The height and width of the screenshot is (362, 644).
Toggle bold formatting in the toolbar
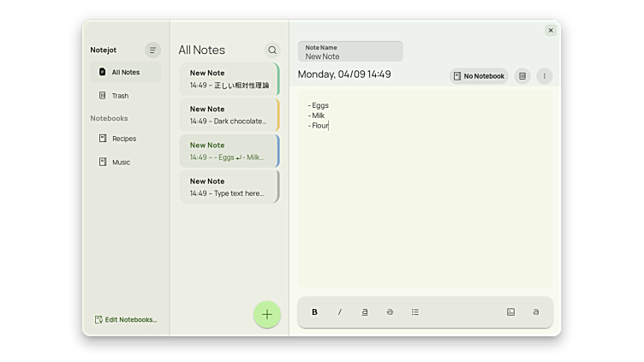[x=314, y=312]
